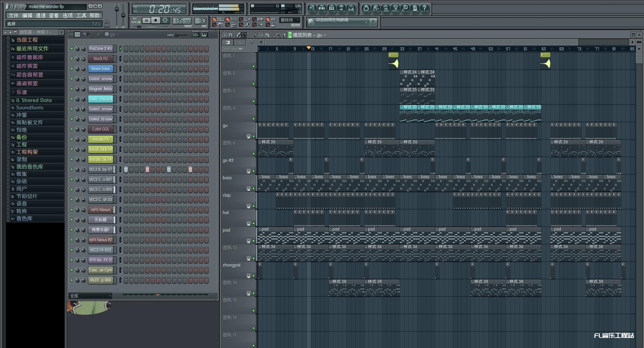Toggle the mute LED of the reFX Nexus channel
This screenshot has height=348, width=644.
tap(71, 210)
